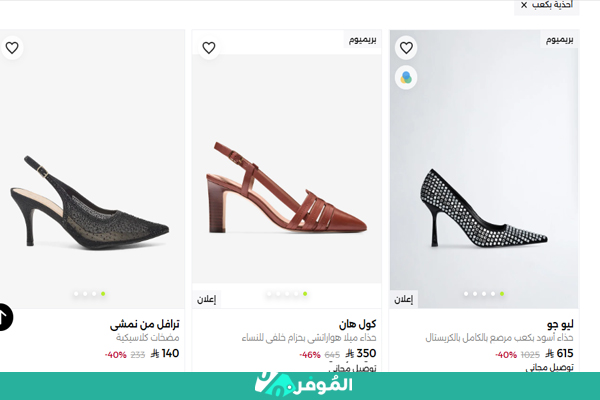Screen dimensions: 600x400
Task: Select the green active dot on Liu Jo carousel
Action: (502, 294)
